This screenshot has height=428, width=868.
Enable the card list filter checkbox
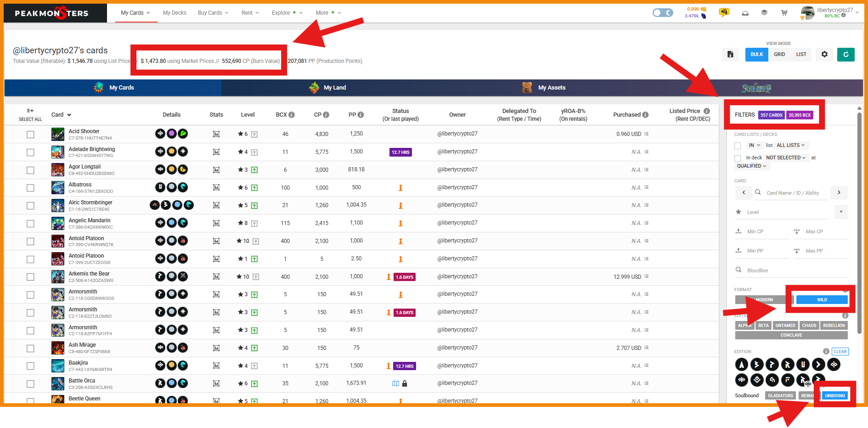[738, 146]
